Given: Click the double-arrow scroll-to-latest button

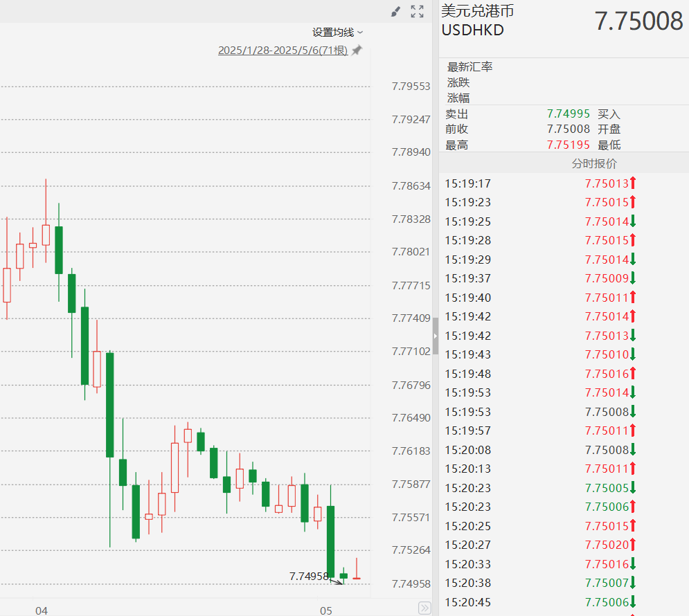Looking at the screenshot, I should [424, 608].
